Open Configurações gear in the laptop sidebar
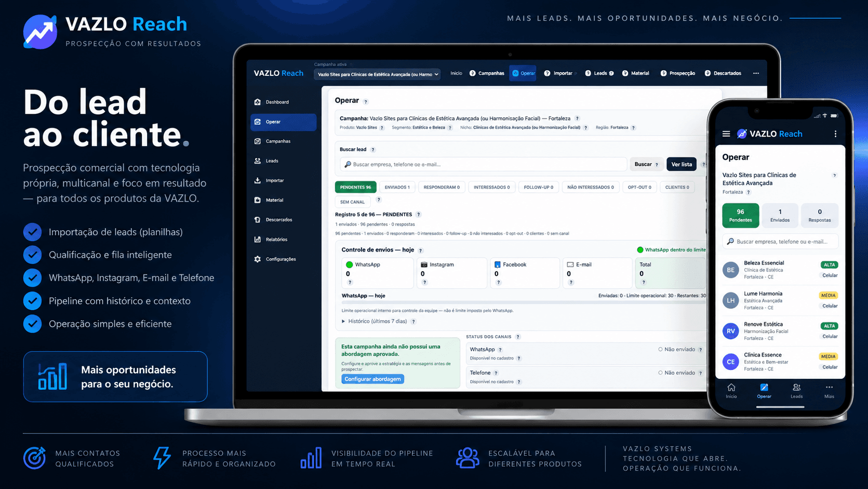 tap(258, 259)
